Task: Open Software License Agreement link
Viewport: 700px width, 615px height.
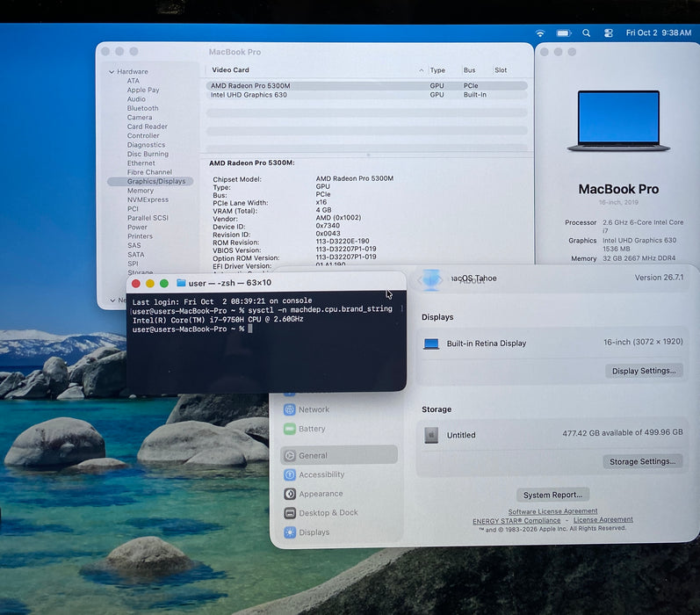Action: pyautogui.click(x=552, y=511)
